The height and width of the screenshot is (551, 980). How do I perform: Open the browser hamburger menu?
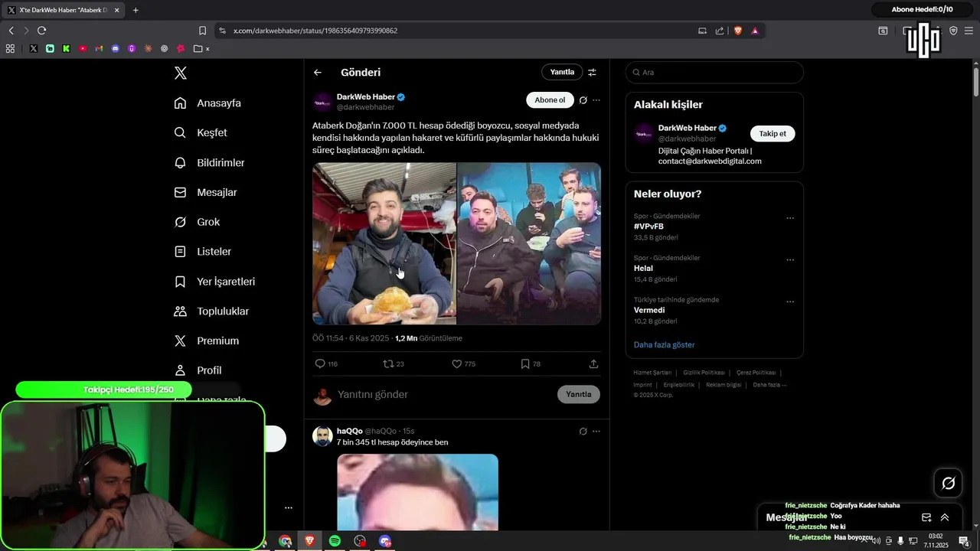[x=969, y=31]
